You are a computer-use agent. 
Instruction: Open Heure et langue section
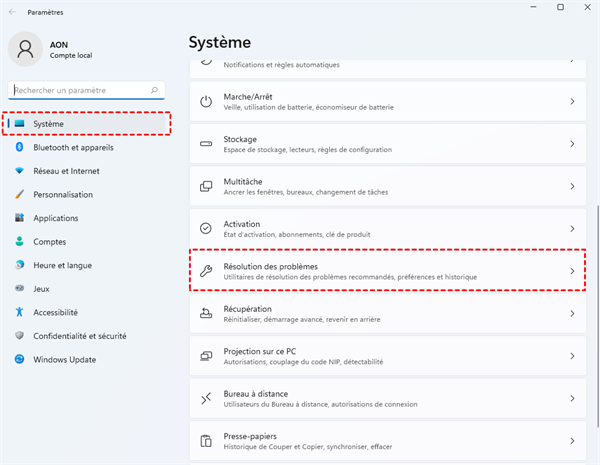(x=62, y=265)
